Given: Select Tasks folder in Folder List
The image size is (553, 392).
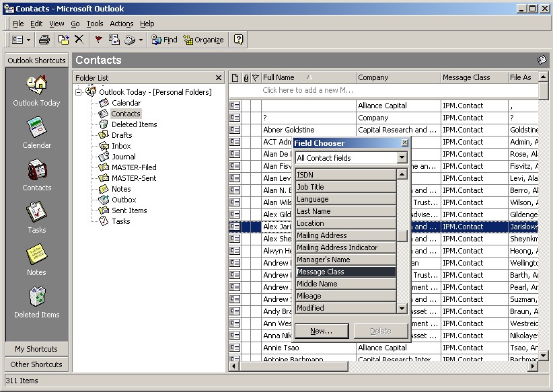Looking at the screenshot, I should [x=120, y=221].
